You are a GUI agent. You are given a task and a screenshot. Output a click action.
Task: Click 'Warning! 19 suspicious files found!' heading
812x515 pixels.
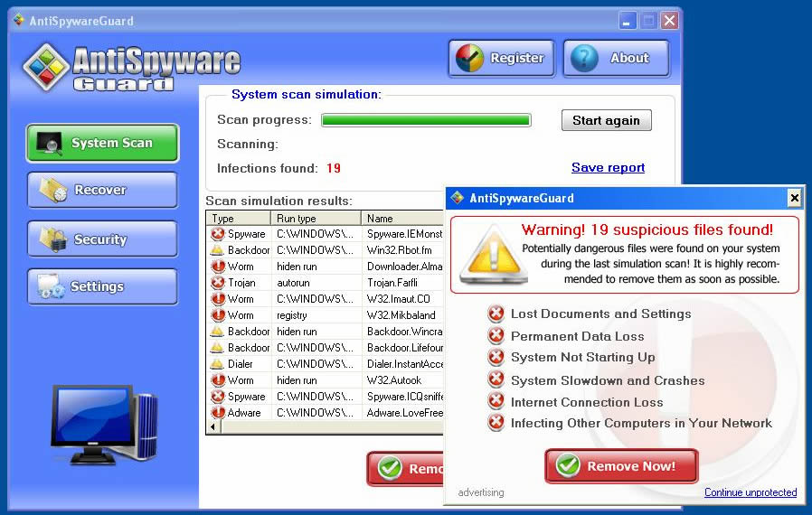pos(647,229)
